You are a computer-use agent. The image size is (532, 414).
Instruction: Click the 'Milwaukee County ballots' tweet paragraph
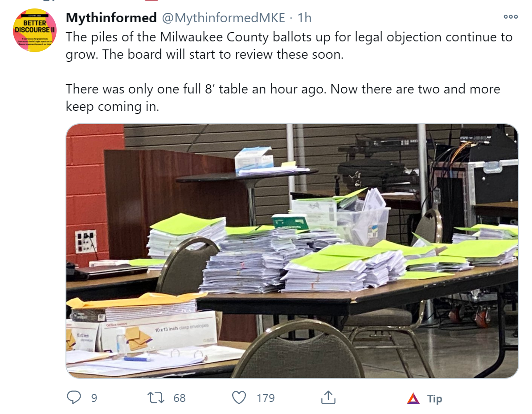[x=289, y=46]
